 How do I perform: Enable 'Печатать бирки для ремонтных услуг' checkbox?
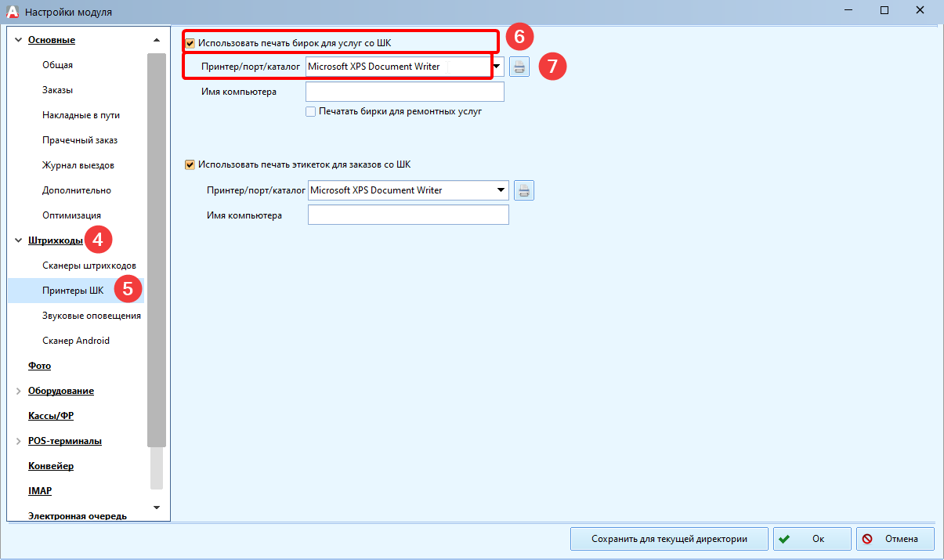coord(311,112)
